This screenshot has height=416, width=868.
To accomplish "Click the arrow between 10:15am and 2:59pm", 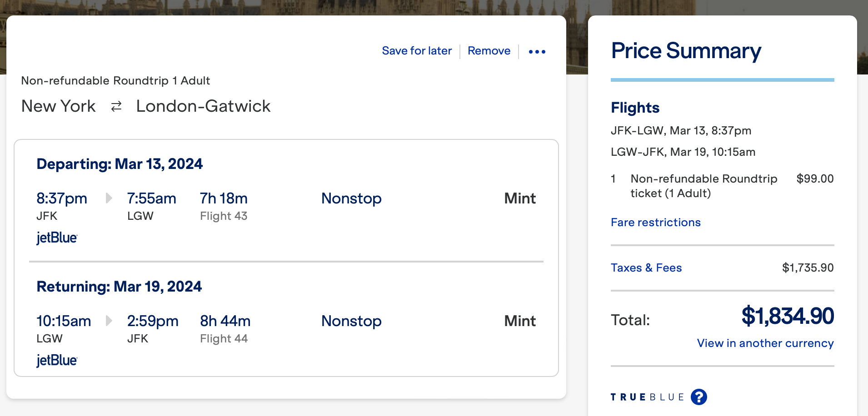I will point(109,321).
